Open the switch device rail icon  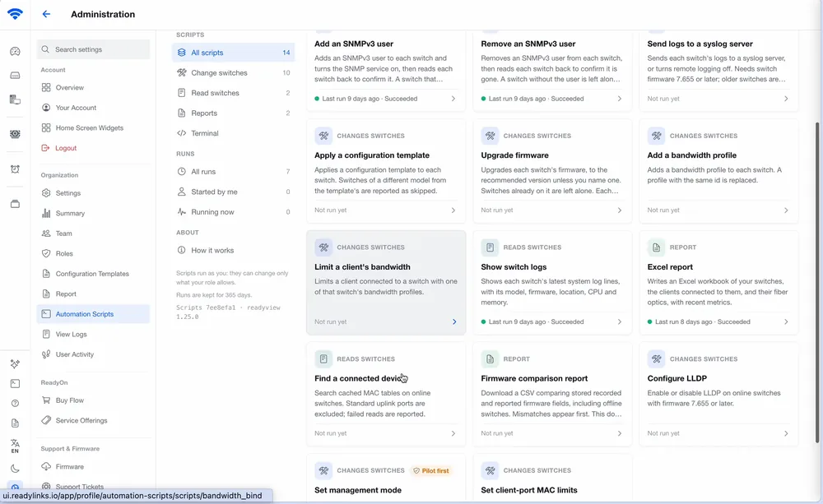coord(15,76)
